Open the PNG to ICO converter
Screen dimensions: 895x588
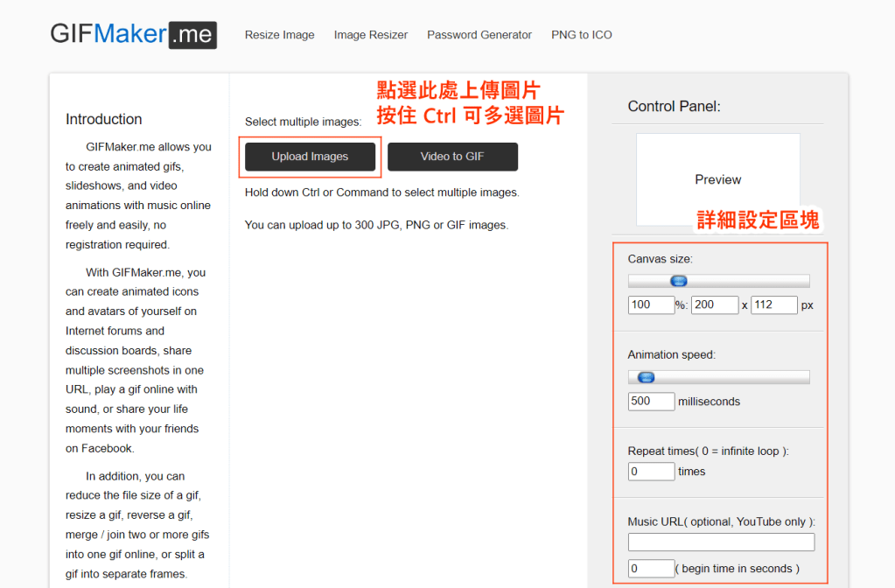point(581,35)
